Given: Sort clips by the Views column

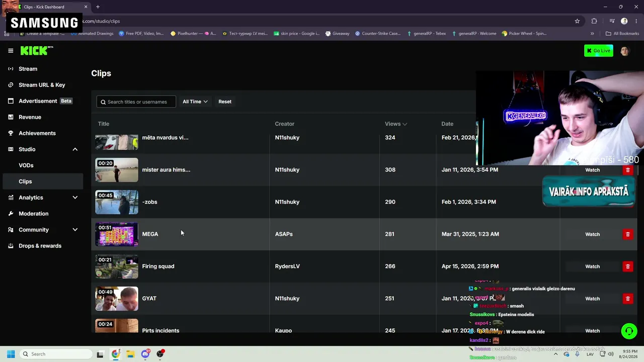Looking at the screenshot, I should [x=396, y=124].
